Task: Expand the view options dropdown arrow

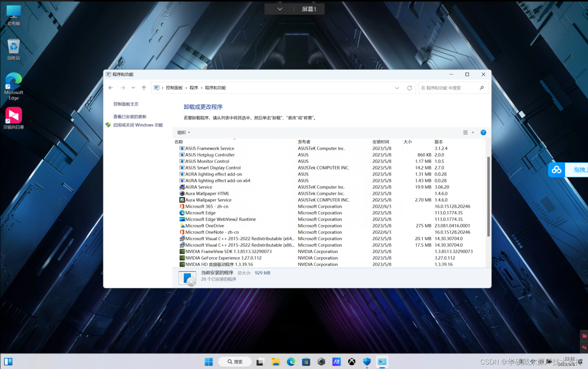Action: click(x=473, y=133)
